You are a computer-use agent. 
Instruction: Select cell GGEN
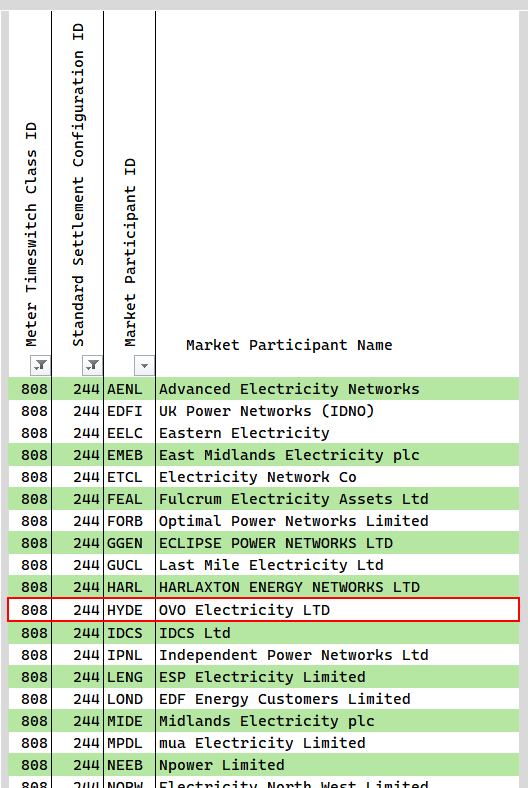(x=129, y=543)
